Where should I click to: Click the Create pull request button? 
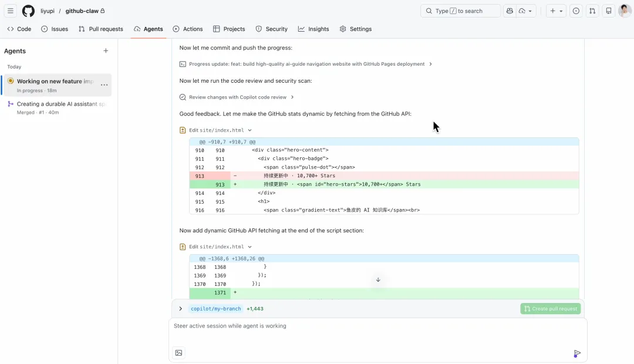point(550,309)
